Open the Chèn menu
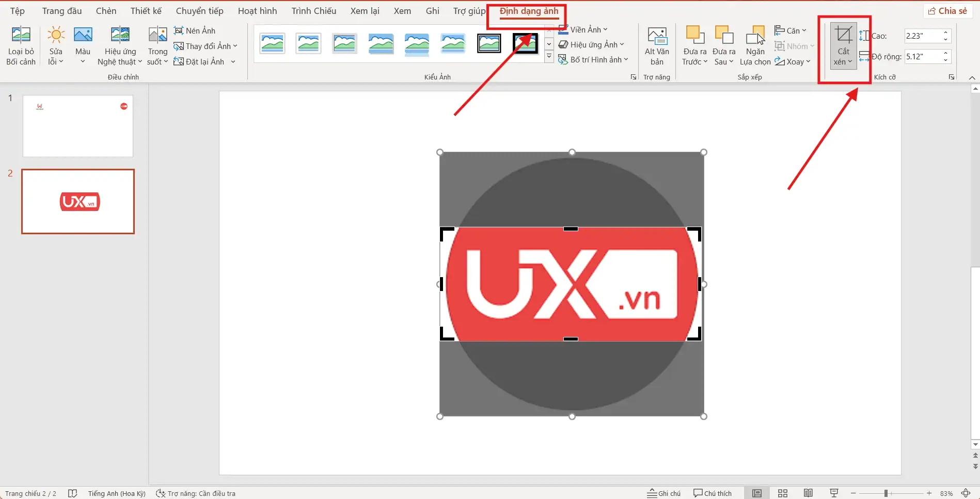 pos(106,10)
